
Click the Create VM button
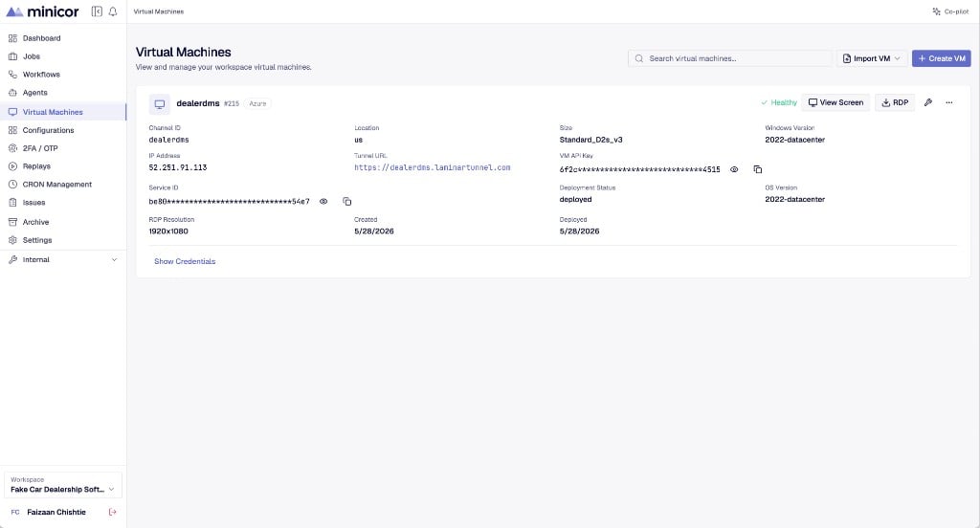coord(942,58)
